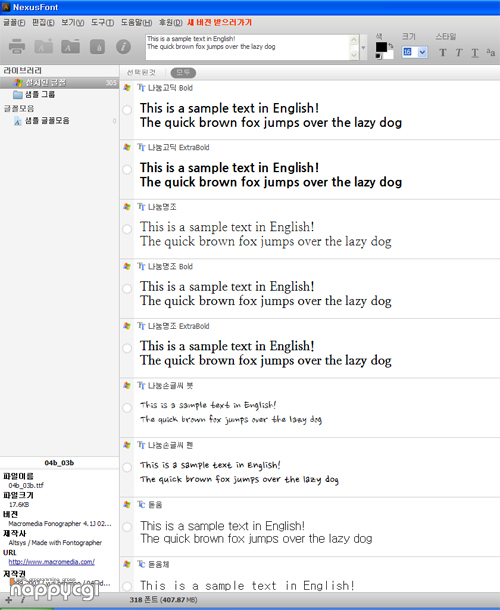Reset default colors small icon
500x610 pixels.
click(x=379, y=56)
